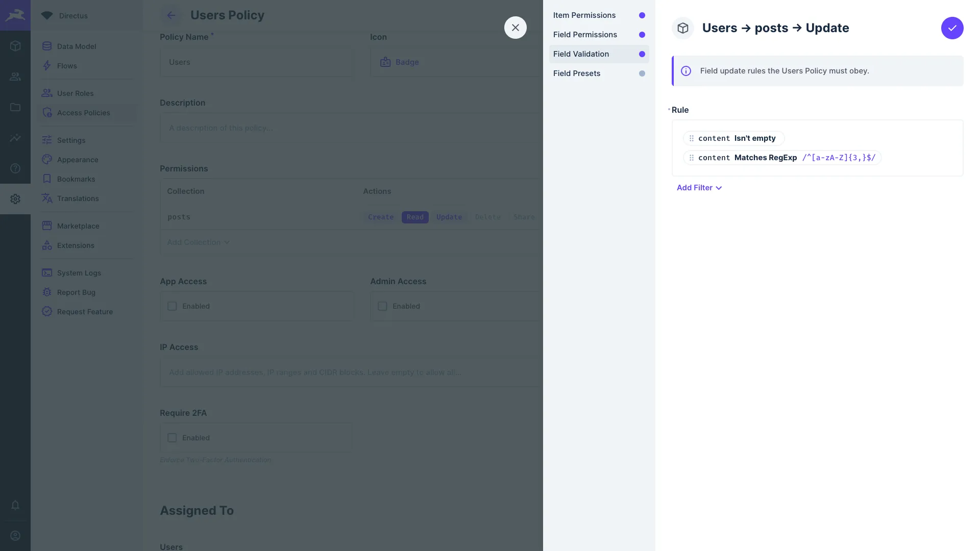Switch to Field Presets tab
The height and width of the screenshot is (551, 980).
[577, 73]
